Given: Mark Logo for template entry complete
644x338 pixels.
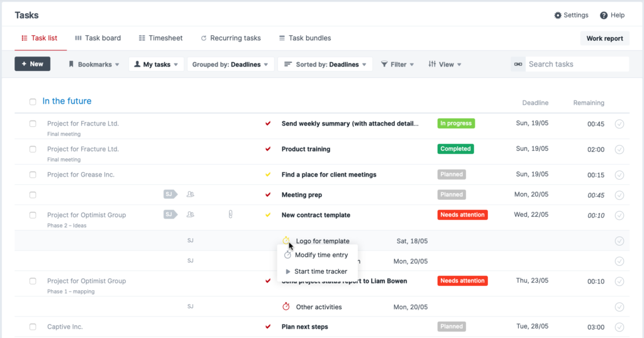Looking at the screenshot, I should (x=619, y=241).
